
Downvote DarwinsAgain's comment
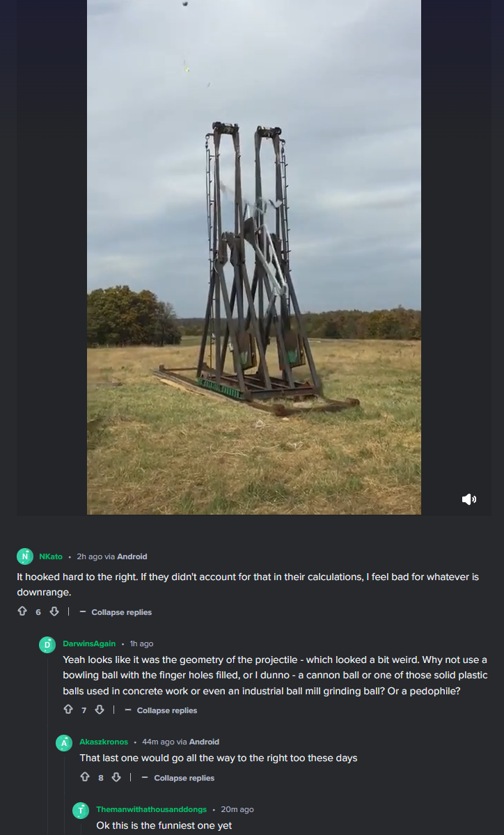100,710
